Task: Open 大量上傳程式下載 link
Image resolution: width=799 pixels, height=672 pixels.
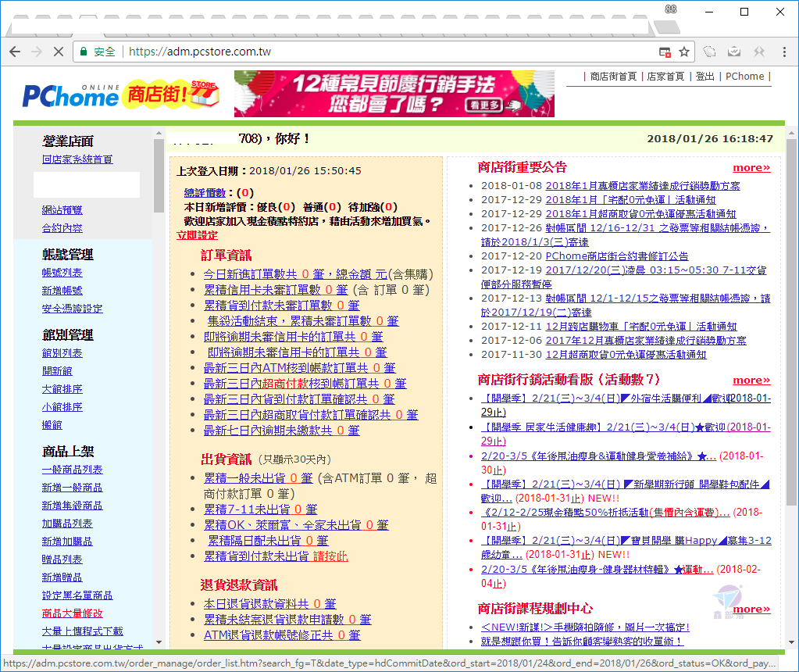Action: tap(83, 631)
